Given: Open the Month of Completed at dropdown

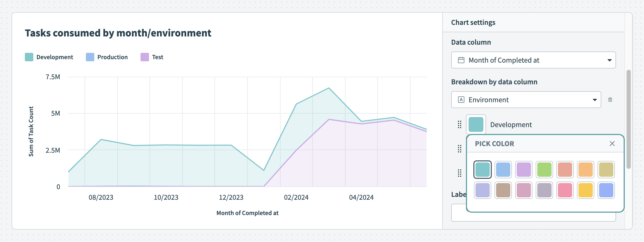Looking at the screenshot, I should coord(534,60).
